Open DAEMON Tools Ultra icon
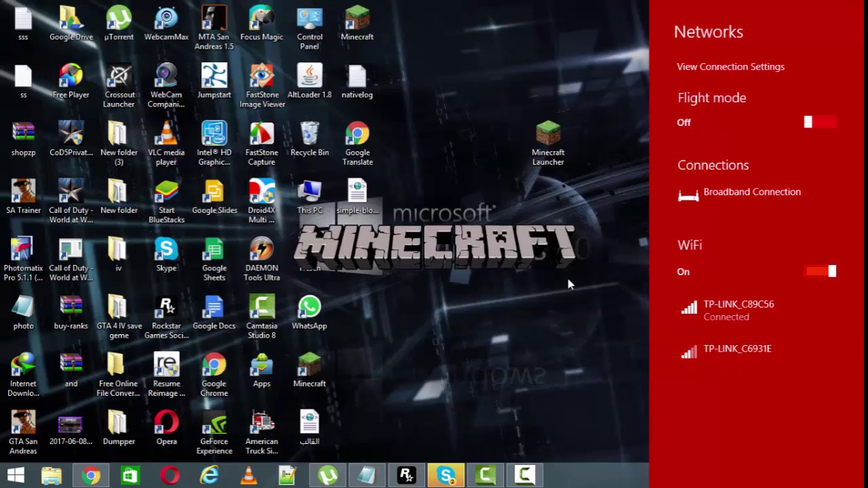 262,260
